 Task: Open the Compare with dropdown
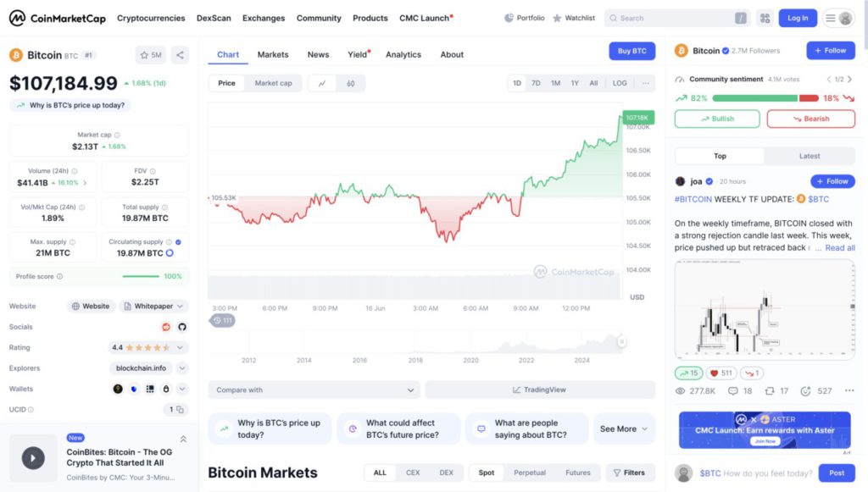pyautogui.click(x=314, y=390)
